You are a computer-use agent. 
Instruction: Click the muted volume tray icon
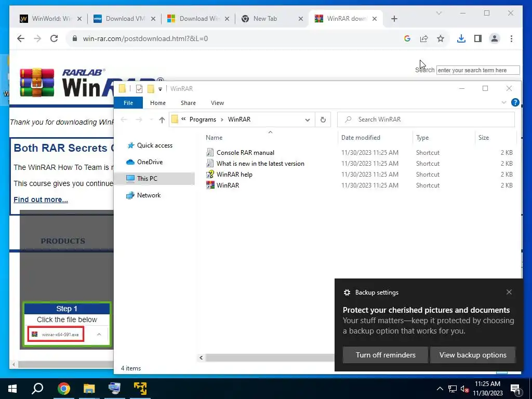464,389
